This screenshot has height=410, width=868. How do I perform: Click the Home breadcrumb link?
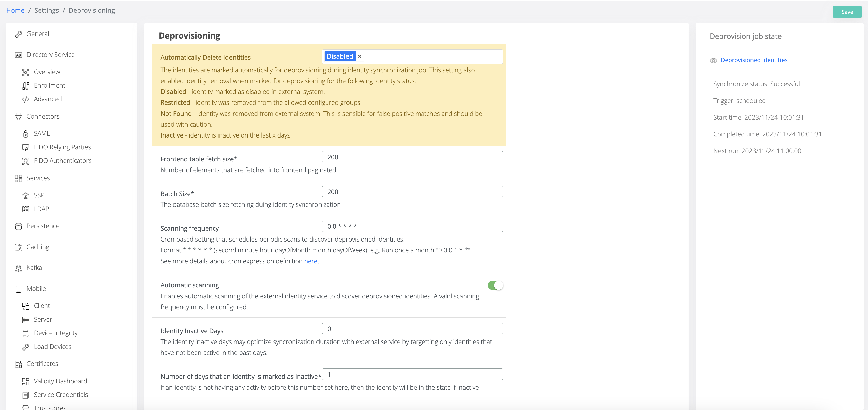click(x=15, y=10)
